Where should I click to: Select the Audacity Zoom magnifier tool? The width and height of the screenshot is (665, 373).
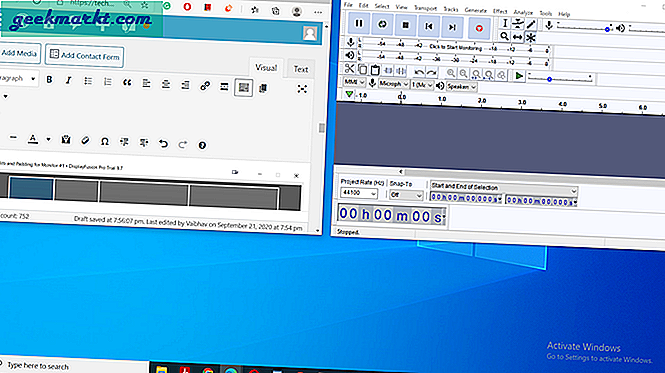coord(504,36)
